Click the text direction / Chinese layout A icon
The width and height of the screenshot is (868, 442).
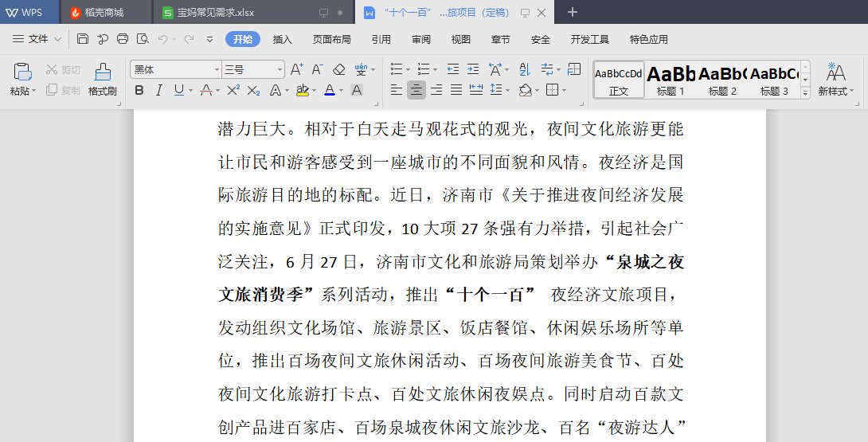pos(495,69)
